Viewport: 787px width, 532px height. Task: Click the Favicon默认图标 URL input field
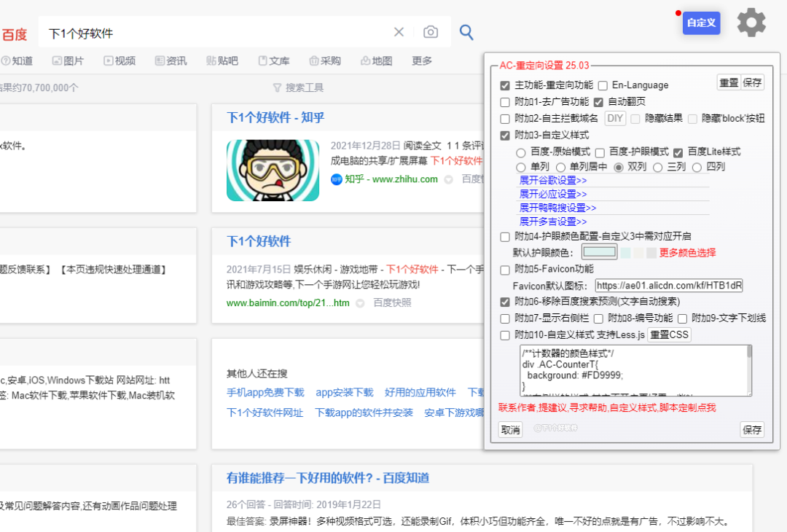pyautogui.click(x=668, y=286)
